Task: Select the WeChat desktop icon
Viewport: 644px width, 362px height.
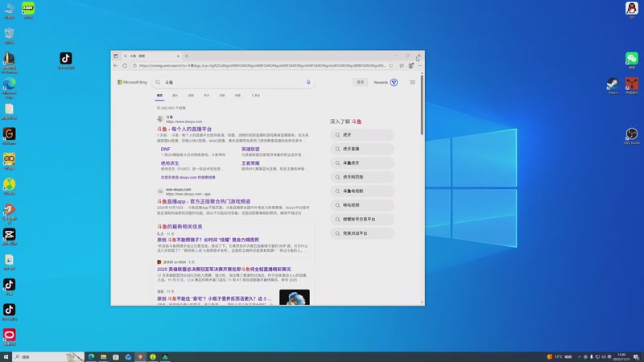Action: (632, 60)
